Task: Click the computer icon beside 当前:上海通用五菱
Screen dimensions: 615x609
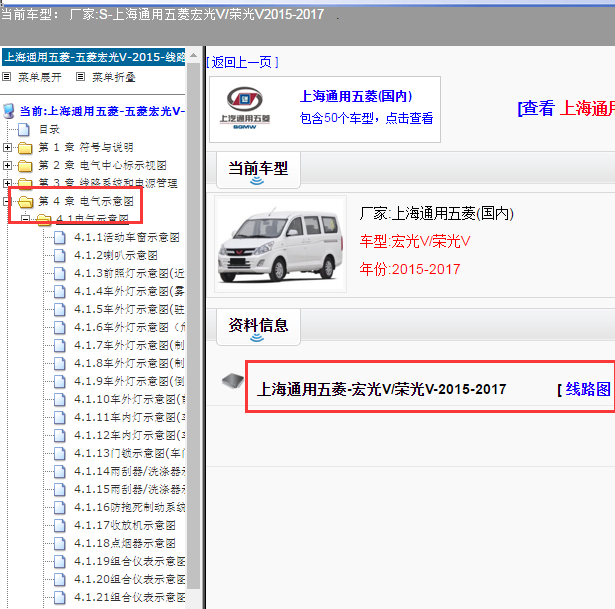Action: click(x=9, y=111)
